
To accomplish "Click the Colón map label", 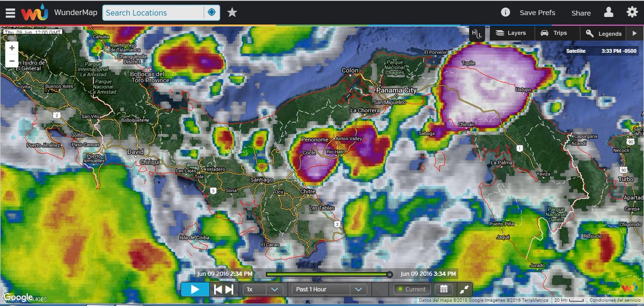I will (x=350, y=70).
